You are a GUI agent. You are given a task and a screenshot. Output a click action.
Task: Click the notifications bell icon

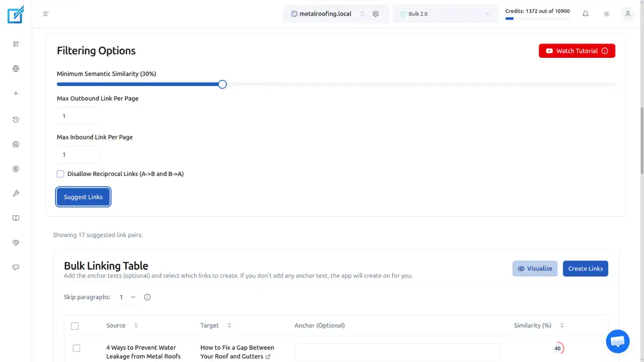(x=585, y=14)
